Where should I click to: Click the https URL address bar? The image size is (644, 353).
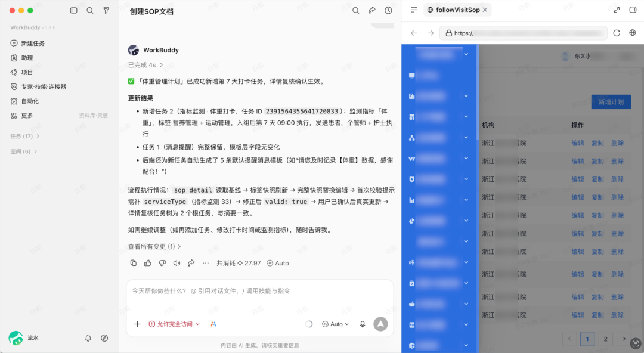tap(524, 33)
